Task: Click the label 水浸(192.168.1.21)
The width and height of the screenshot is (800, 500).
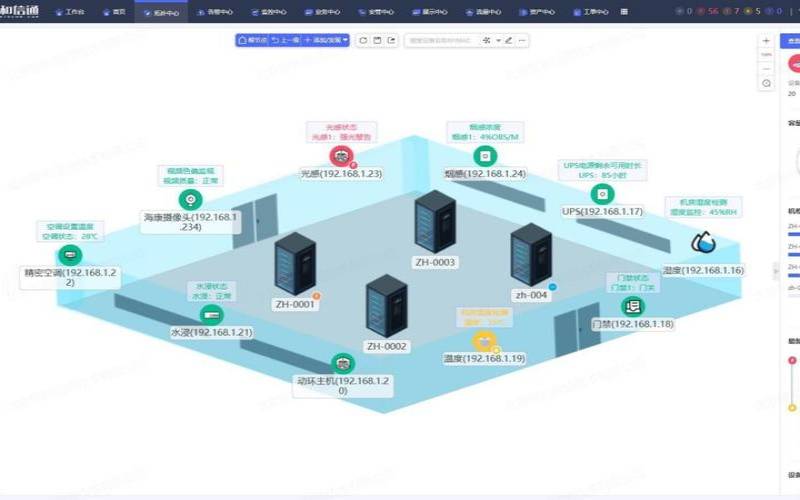Action: pos(211,333)
